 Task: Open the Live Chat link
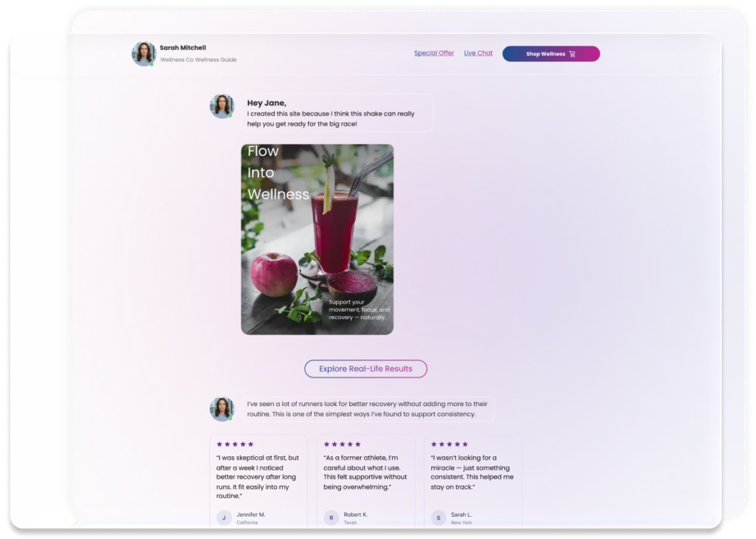[478, 53]
